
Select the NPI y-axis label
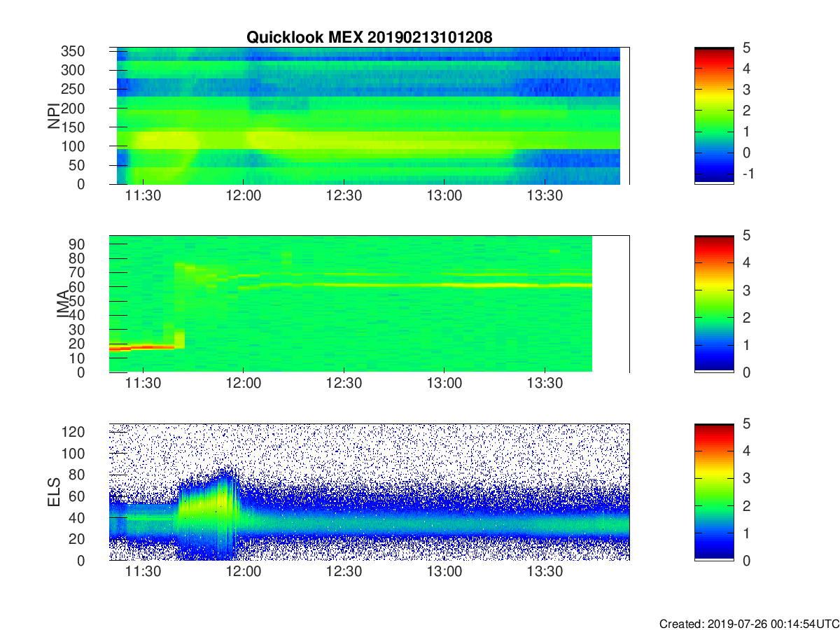[54, 116]
